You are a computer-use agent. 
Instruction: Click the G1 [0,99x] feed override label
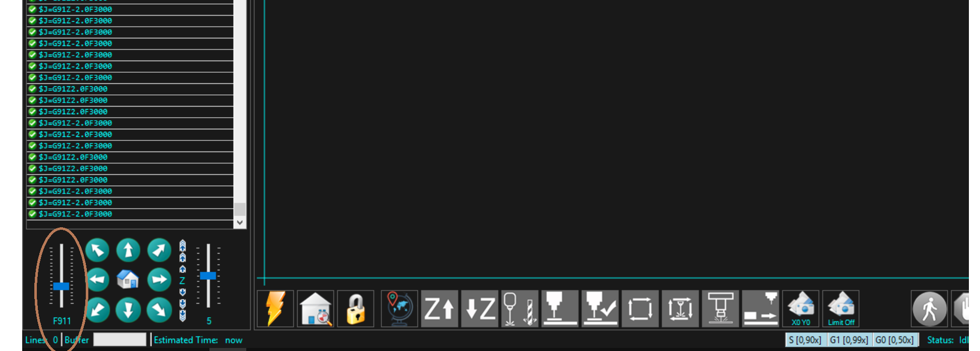point(849,340)
